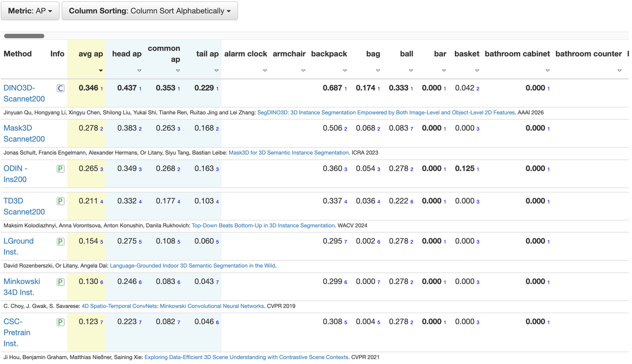Open the Column Sorting dropdown
Viewport: 632px width, 364px height.
[150, 11]
